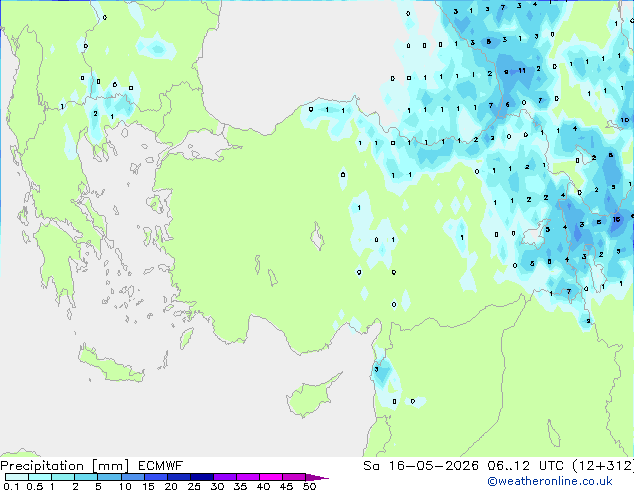The width and height of the screenshot is (634, 490).
Task: Click the "30" legend scale label
Action: [x=217, y=486]
